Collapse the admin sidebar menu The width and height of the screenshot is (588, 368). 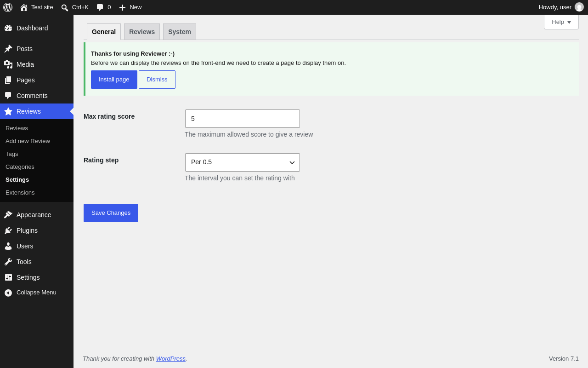point(30,293)
